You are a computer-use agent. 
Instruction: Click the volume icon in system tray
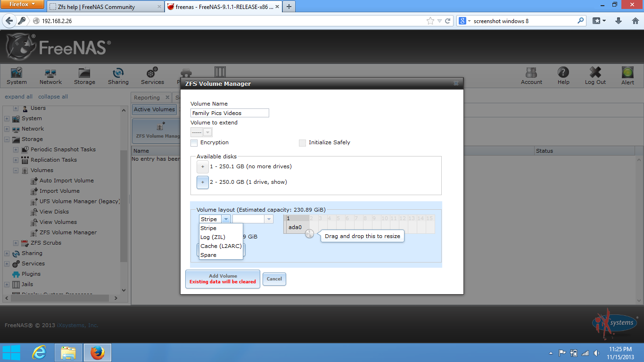[x=596, y=353]
